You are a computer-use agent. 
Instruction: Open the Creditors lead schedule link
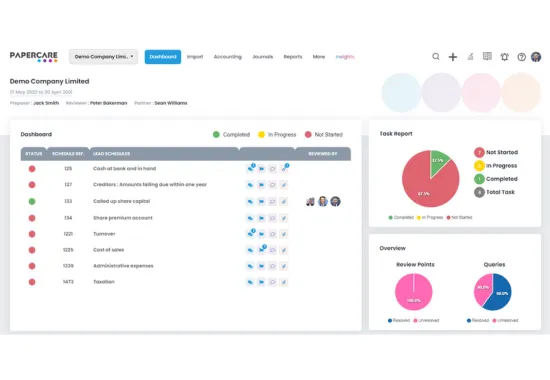click(x=150, y=185)
